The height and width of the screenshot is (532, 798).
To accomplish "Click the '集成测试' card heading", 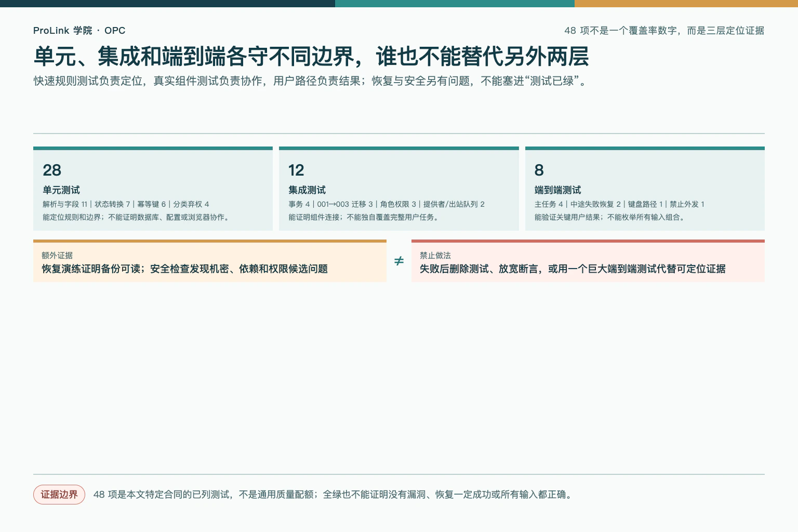I will [x=307, y=190].
